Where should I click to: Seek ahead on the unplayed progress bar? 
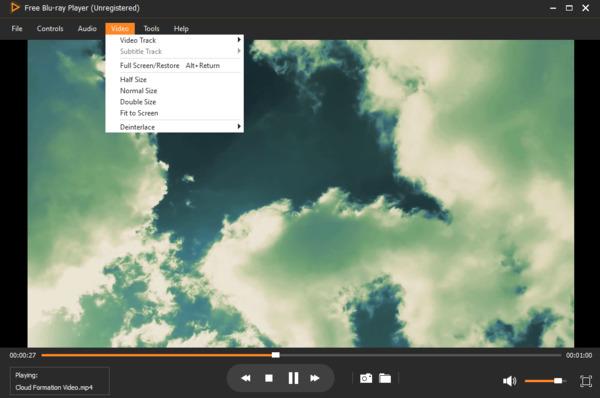[x=420, y=355]
